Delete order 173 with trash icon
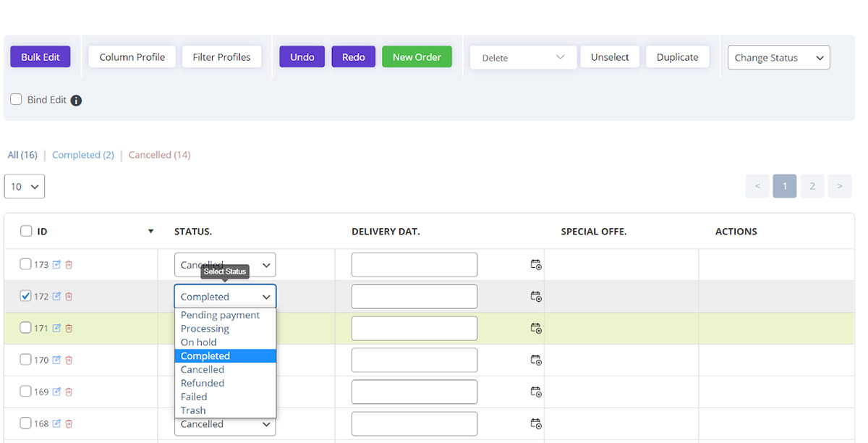 coord(69,265)
